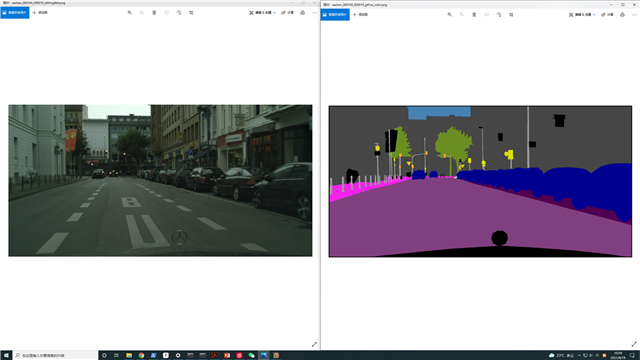Enter fullscreen in the left Photos window
Screen dimensions: 640x360
point(314,344)
